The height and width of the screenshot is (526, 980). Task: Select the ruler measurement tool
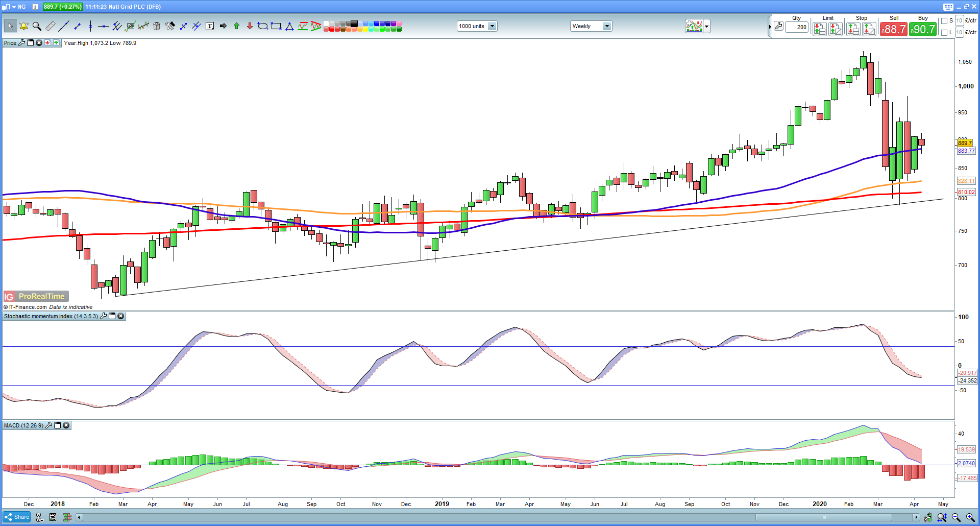51,26
